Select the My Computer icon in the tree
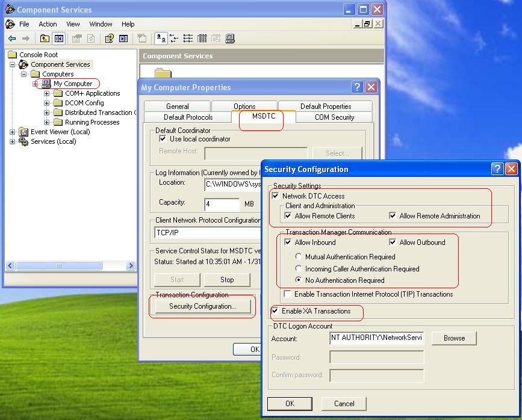The height and width of the screenshot is (420, 522). [x=46, y=83]
